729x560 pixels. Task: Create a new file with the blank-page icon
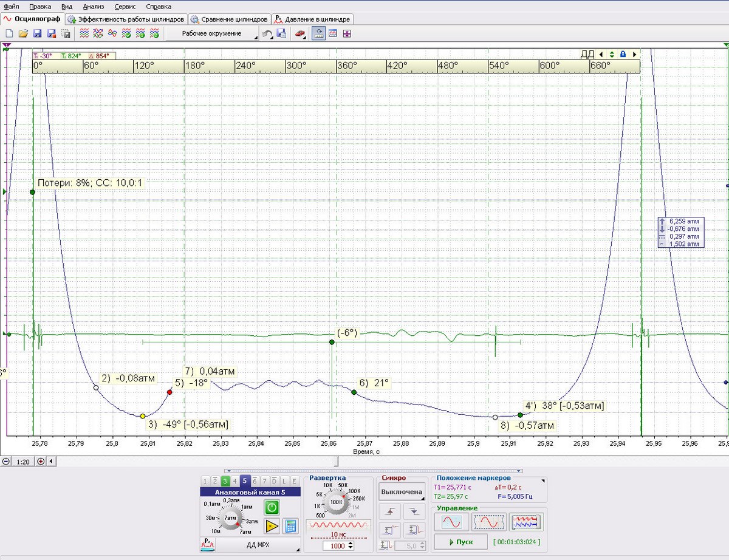(x=9, y=34)
